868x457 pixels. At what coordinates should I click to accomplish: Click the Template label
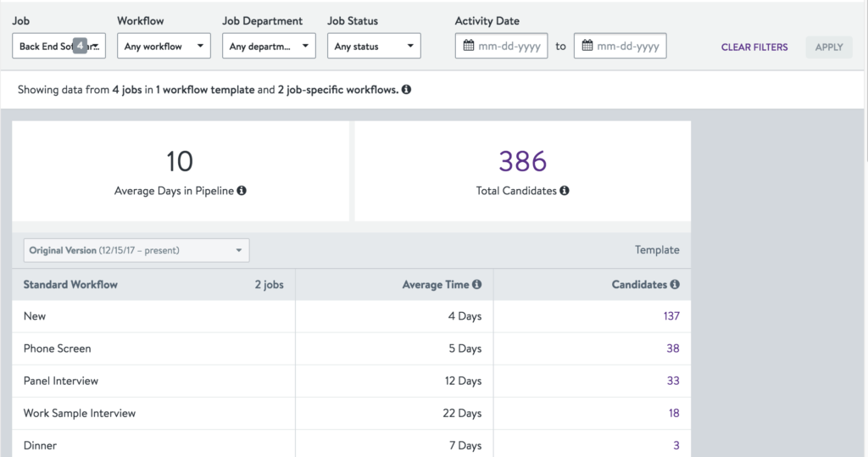(x=657, y=250)
